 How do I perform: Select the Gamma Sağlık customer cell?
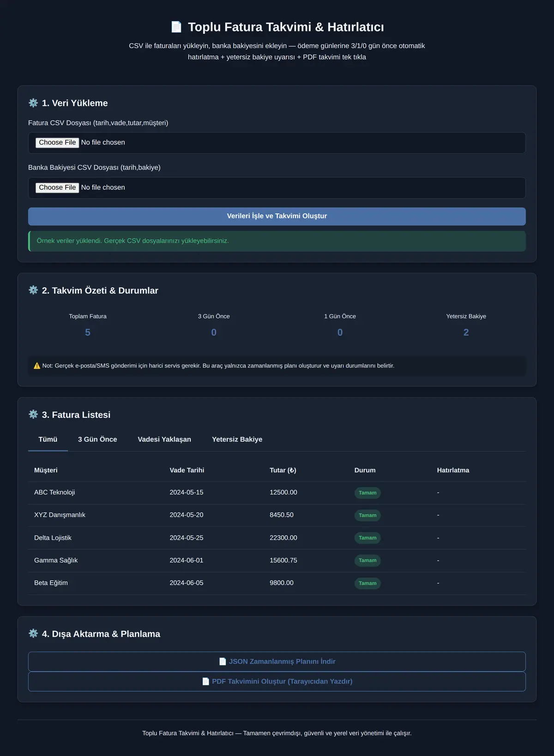(x=56, y=560)
